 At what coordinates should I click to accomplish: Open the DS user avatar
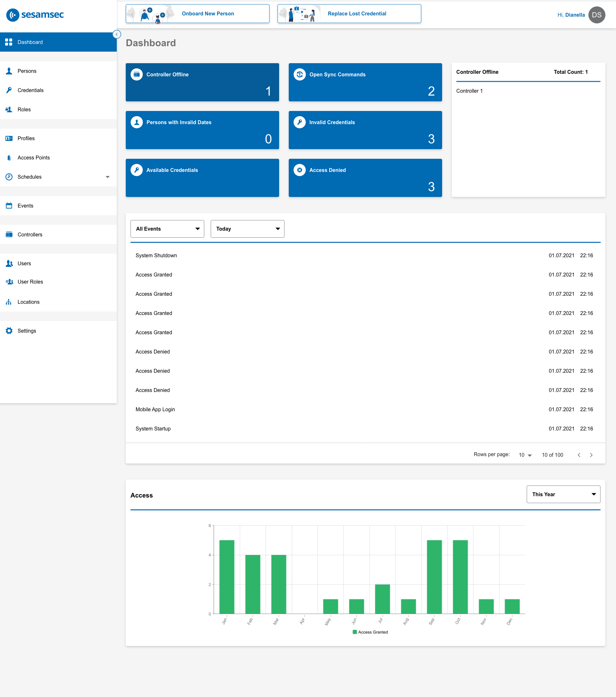click(x=596, y=15)
